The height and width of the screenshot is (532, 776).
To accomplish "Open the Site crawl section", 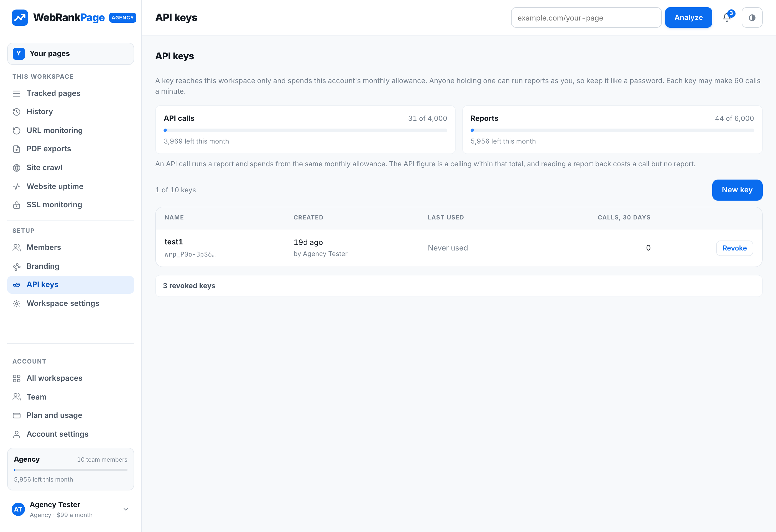I will tap(70, 168).
